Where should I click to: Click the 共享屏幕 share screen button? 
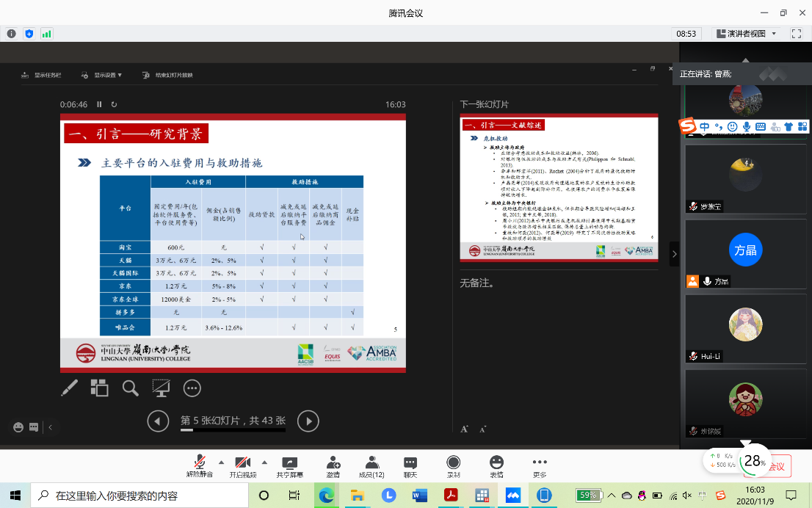pos(289,466)
